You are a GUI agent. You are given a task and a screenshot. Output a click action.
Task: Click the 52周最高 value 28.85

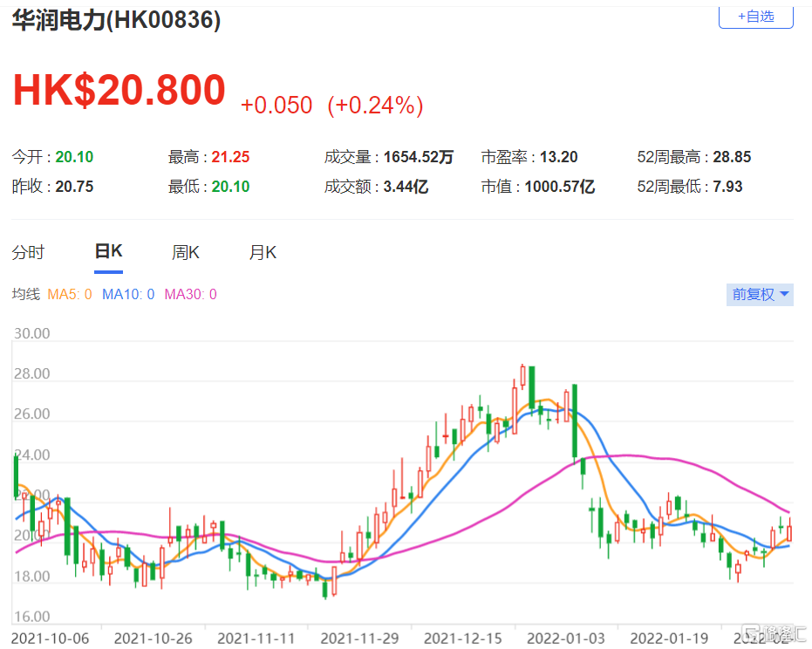tap(732, 157)
